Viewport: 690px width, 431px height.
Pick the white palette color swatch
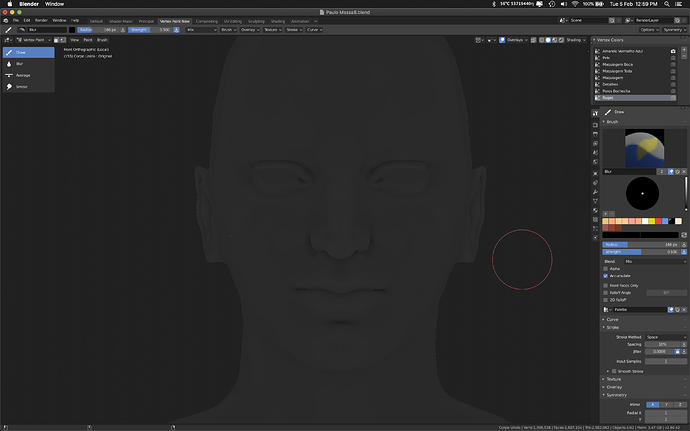point(645,221)
